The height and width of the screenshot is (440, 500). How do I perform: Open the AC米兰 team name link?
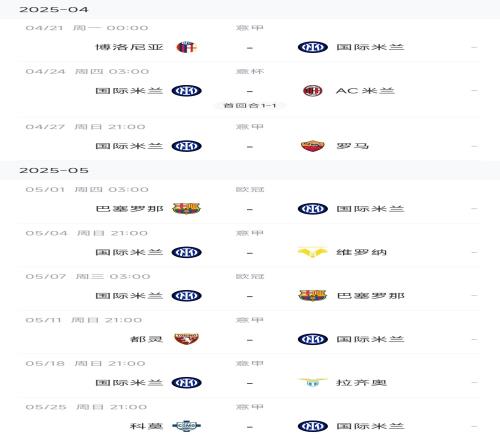365,91
